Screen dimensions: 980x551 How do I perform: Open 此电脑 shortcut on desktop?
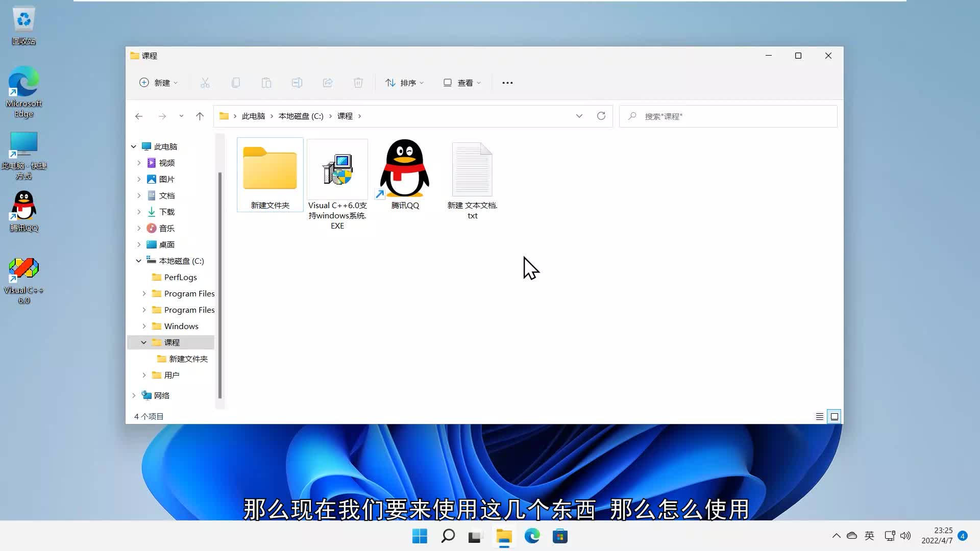click(x=24, y=156)
